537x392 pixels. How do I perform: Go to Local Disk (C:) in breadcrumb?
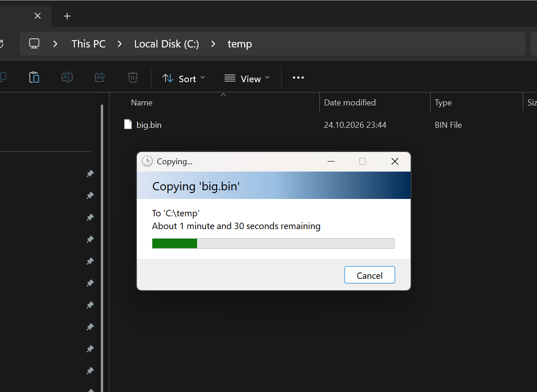167,44
